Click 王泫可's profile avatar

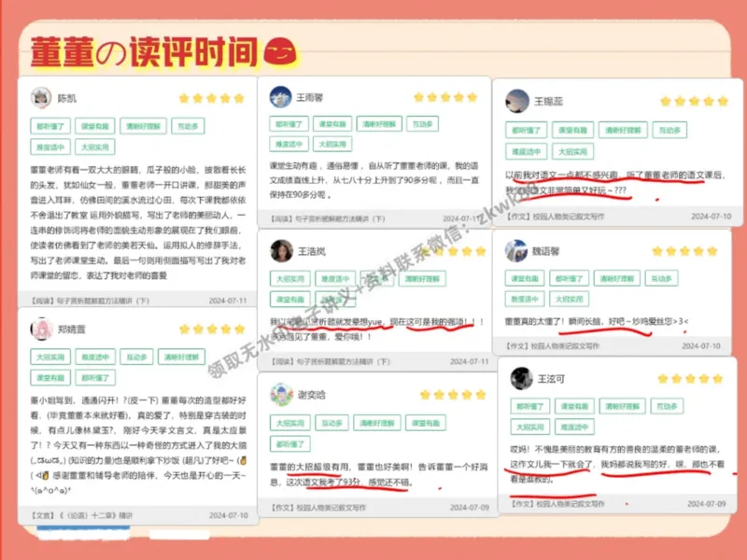(522, 379)
